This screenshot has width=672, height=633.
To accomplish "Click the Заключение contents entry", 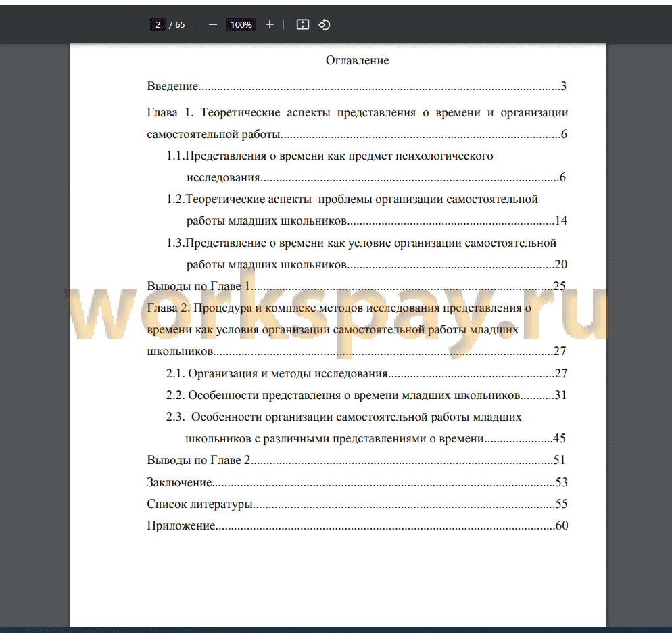I will pos(358,483).
